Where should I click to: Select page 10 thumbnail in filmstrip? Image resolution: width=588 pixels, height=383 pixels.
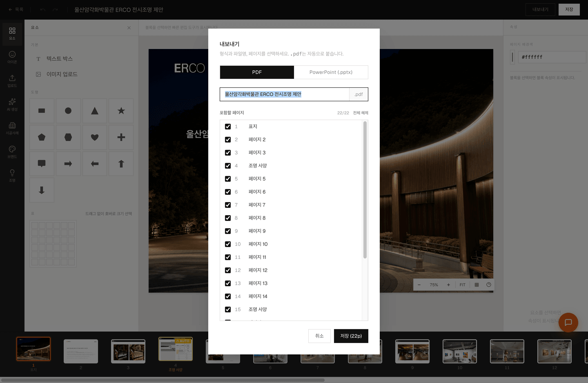click(x=460, y=351)
